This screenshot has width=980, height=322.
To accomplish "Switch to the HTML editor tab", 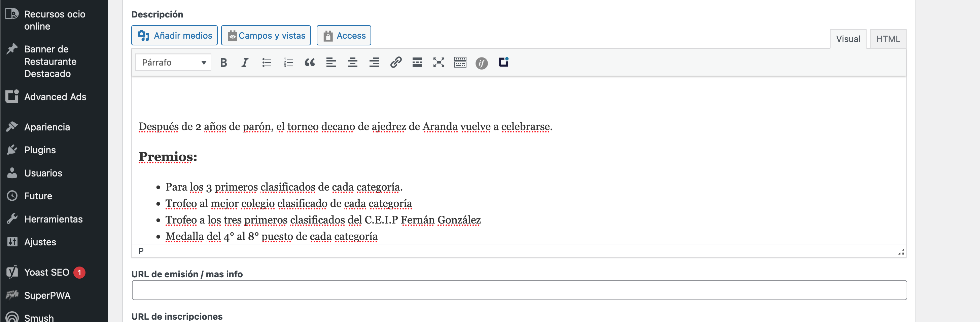I will [887, 39].
